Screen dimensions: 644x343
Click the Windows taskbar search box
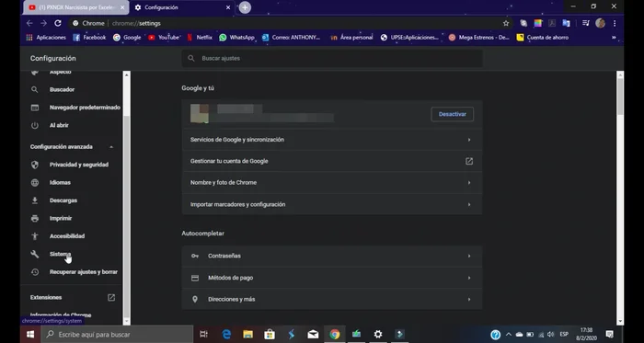pos(117,335)
